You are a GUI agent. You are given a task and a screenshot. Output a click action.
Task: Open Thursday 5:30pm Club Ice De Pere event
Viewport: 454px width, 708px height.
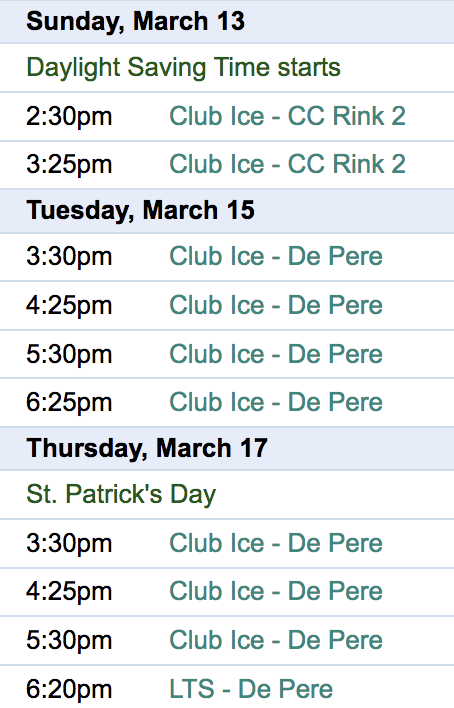276,640
